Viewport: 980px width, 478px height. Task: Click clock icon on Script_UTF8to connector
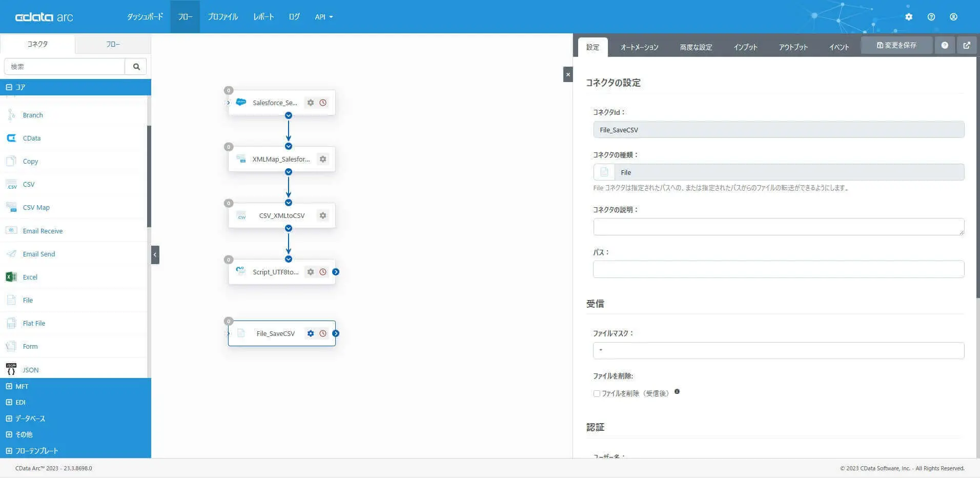click(x=323, y=272)
